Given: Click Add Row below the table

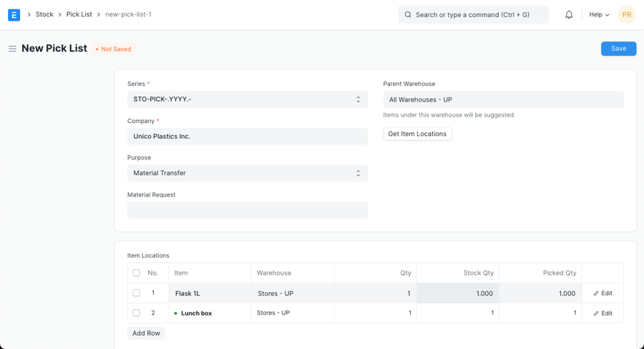Looking at the screenshot, I should pyautogui.click(x=146, y=333).
